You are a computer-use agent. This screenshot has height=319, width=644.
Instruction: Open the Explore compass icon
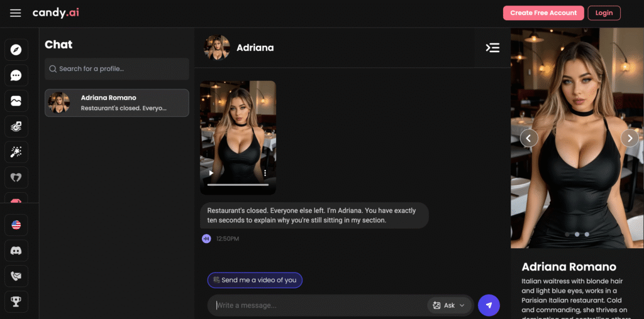[x=16, y=50]
